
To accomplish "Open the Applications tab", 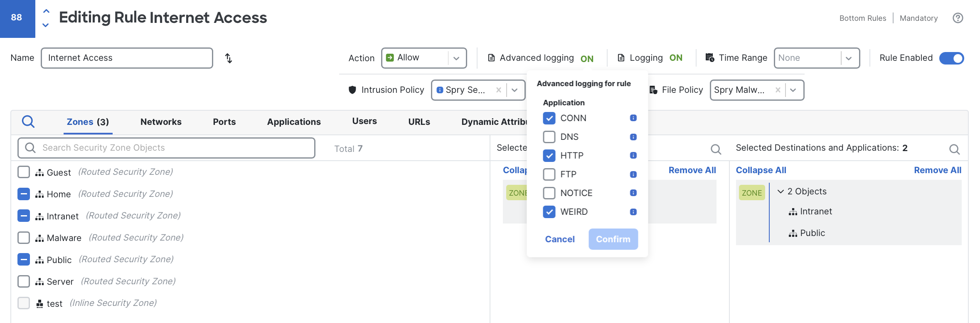I will [293, 122].
